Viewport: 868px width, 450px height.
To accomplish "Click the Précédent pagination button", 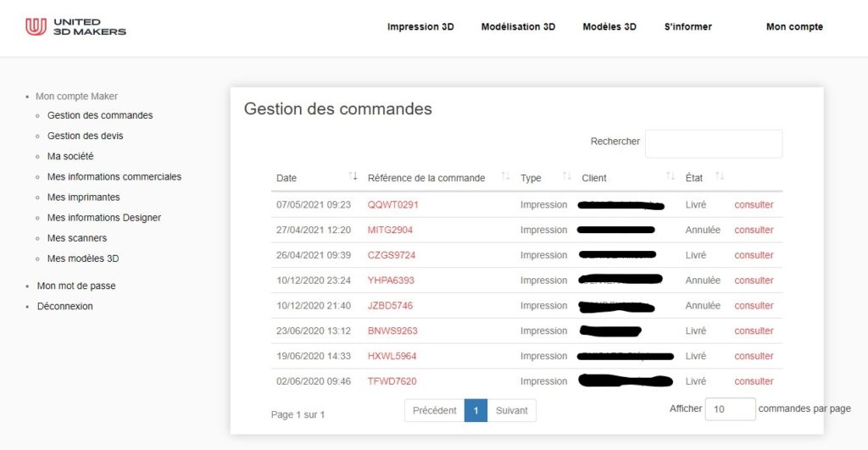I will [435, 410].
